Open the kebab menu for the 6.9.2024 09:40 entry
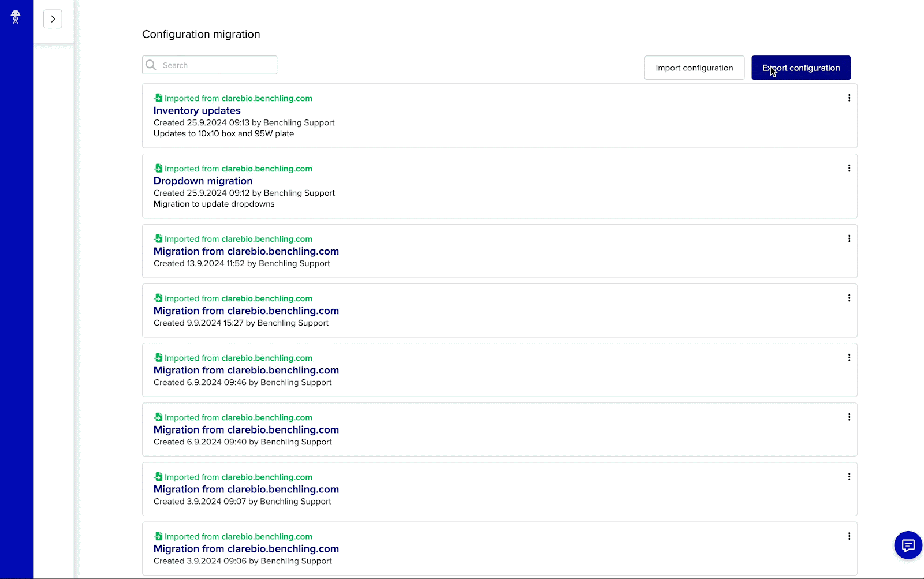924x579 pixels. [x=849, y=417]
